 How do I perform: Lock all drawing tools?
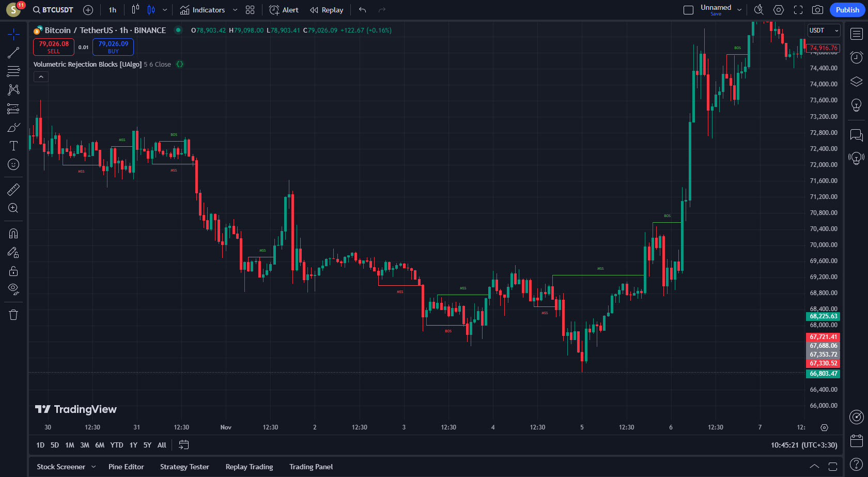pyautogui.click(x=13, y=271)
